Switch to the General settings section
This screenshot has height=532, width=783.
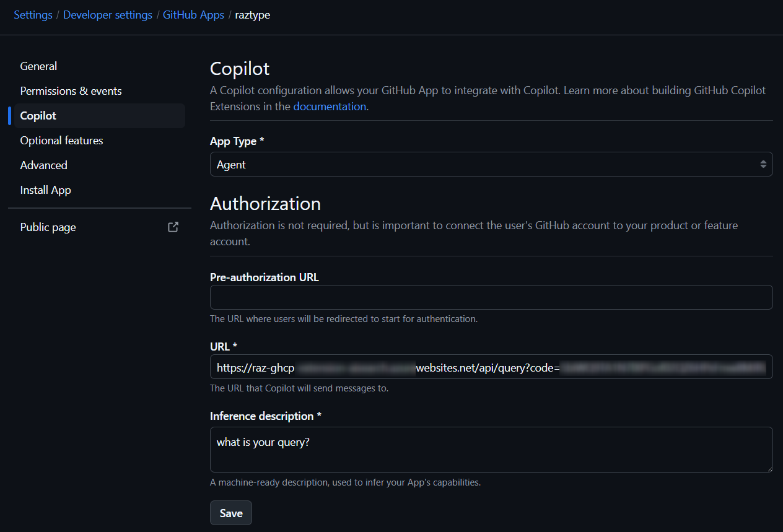point(38,66)
